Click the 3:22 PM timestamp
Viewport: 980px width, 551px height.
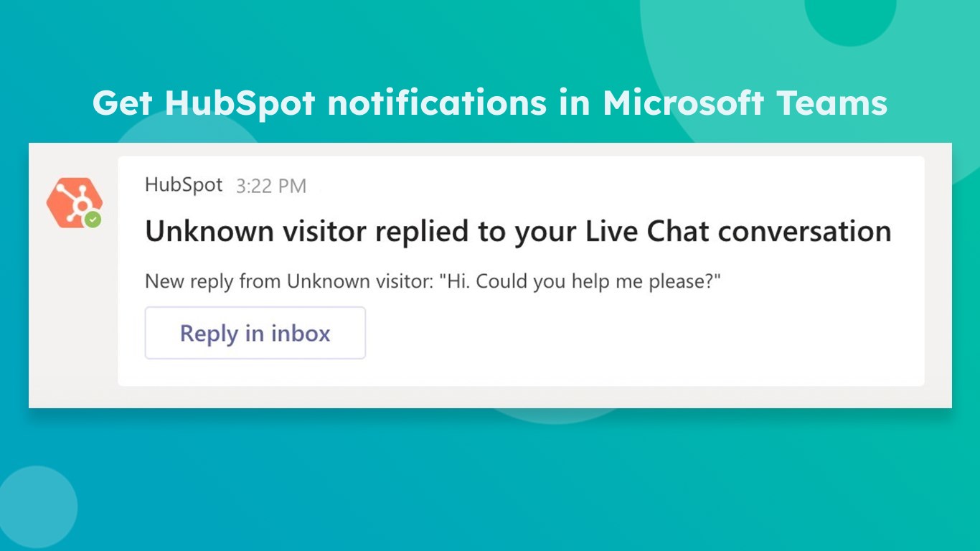(271, 187)
